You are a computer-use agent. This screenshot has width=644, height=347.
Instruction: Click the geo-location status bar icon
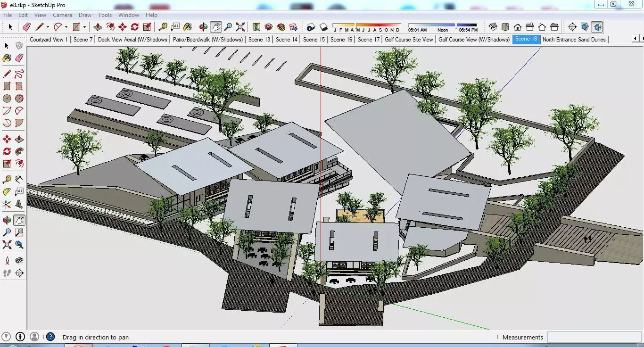point(7,337)
